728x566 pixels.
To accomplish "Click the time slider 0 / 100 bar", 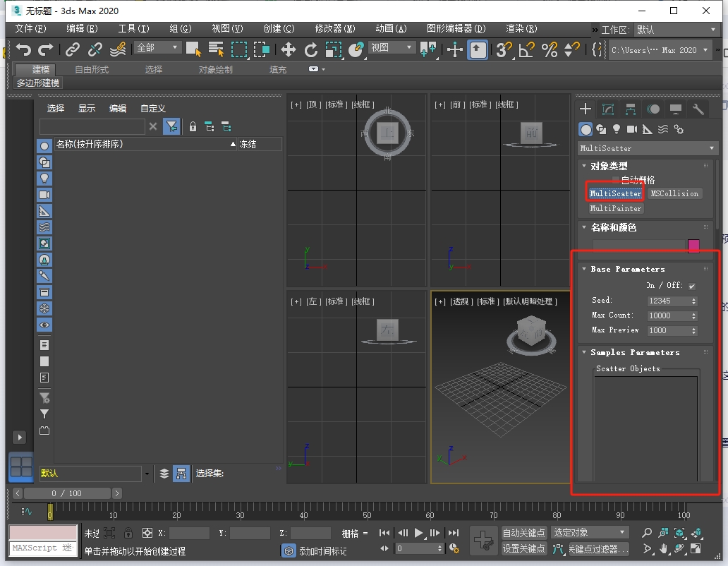I will click(67, 493).
